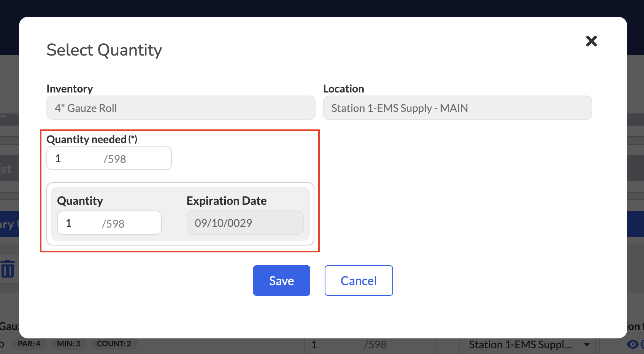Screen dimensions: 644x354
Task: Save the selected quantity
Action: (x=282, y=281)
